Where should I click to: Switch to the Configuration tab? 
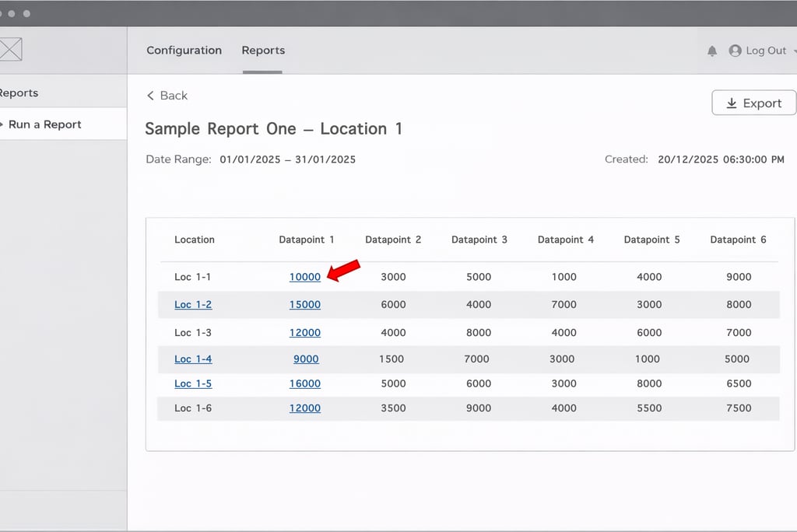pos(184,51)
